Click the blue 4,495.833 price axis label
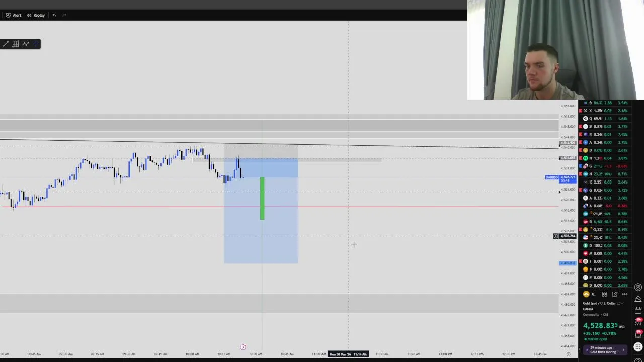 click(568, 263)
